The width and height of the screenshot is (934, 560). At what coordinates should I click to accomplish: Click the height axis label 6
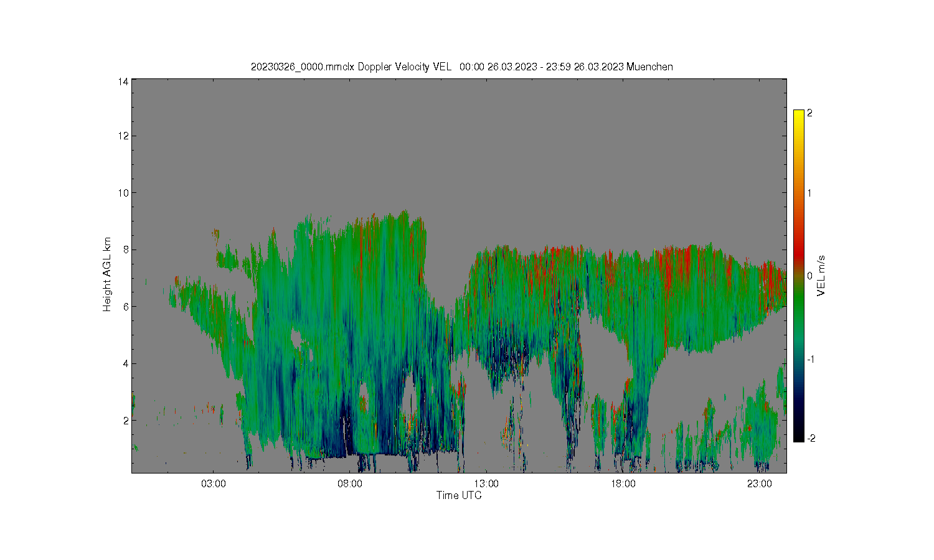click(126, 307)
